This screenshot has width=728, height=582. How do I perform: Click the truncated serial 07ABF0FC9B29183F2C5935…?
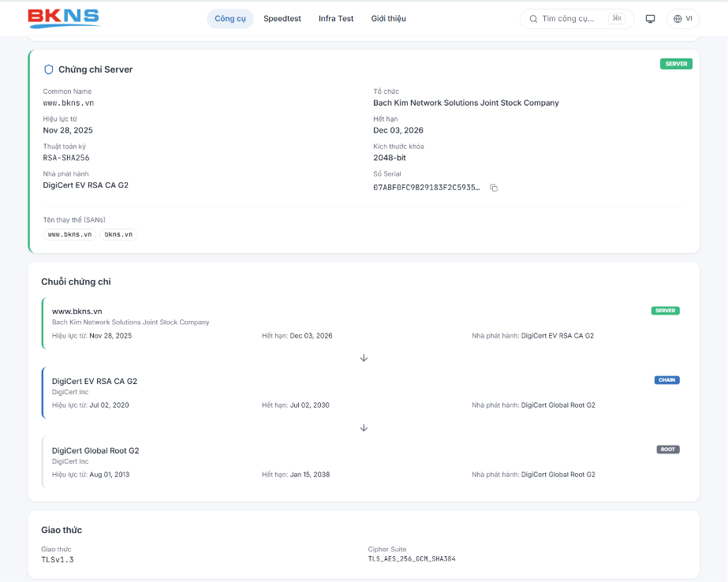pyautogui.click(x=427, y=188)
